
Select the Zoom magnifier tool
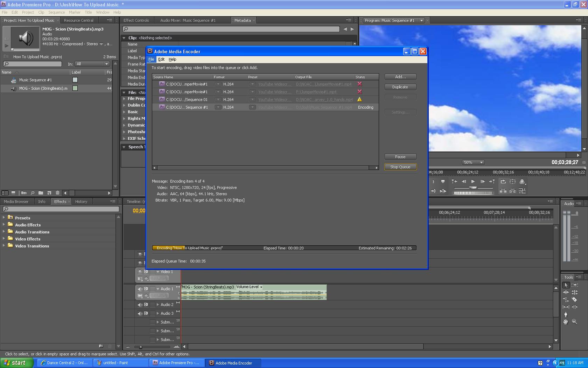point(575,322)
